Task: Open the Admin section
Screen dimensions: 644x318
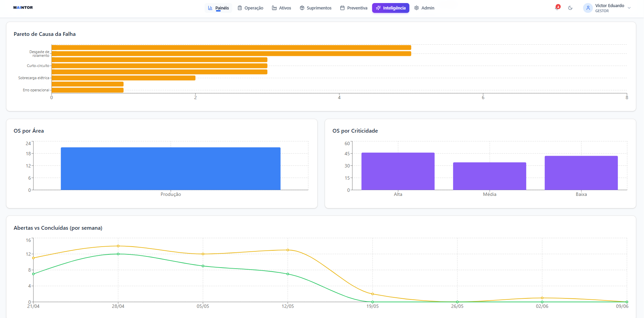Action: pyautogui.click(x=424, y=8)
